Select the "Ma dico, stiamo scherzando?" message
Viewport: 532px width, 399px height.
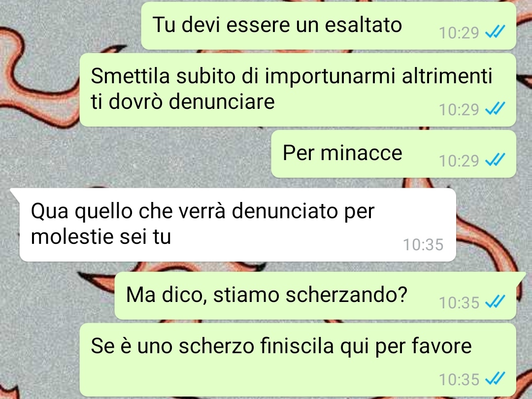316,296
